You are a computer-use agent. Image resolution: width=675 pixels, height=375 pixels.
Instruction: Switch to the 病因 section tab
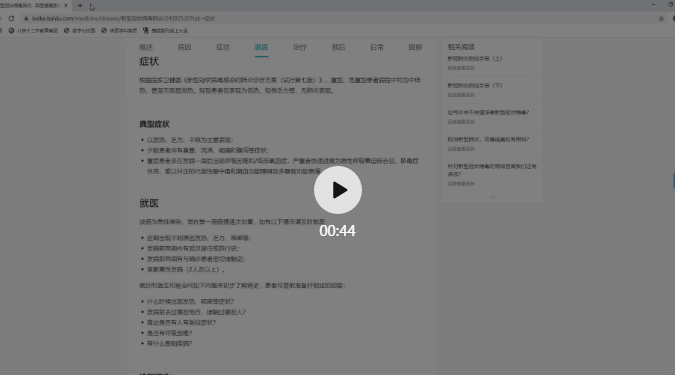[184, 47]
